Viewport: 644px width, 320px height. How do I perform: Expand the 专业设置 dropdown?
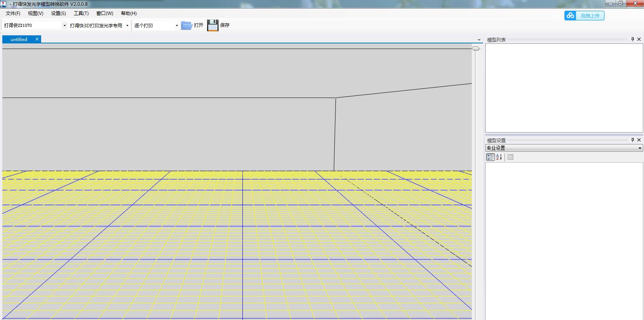(x=640, y=148)
